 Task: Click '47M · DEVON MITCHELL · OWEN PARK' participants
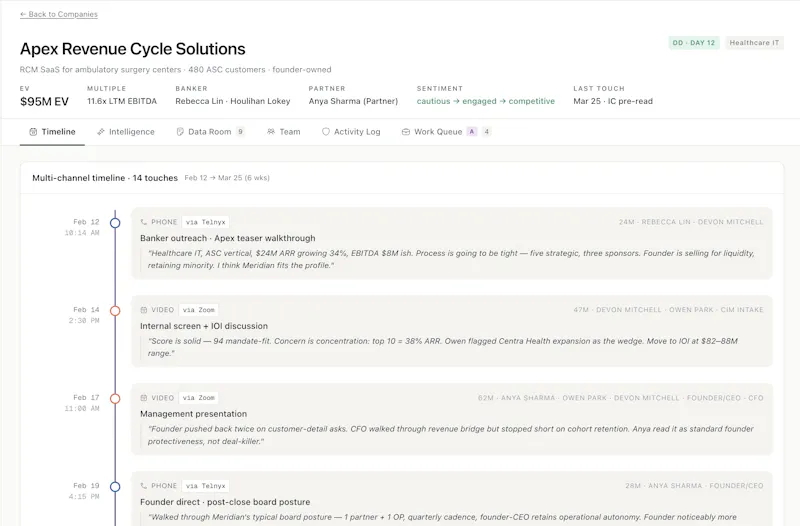pyautogui.click(x=668, y=310)
